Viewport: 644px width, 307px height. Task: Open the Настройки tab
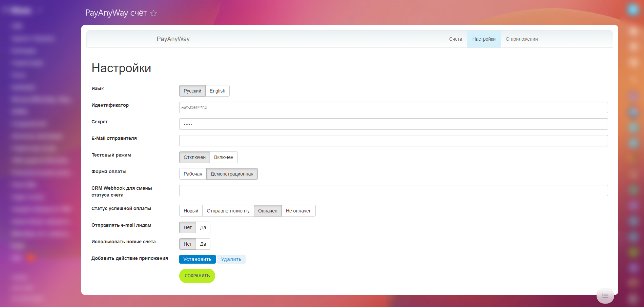pos(484,39)
